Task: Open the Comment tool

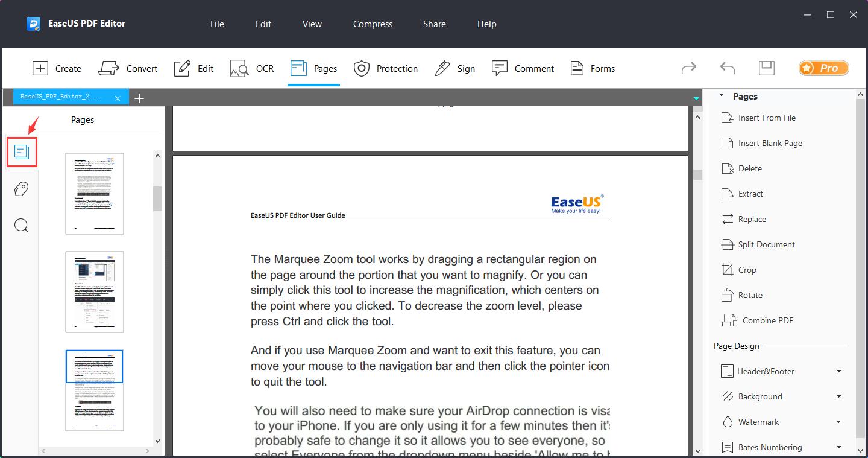Action: (x=523, y=68)
